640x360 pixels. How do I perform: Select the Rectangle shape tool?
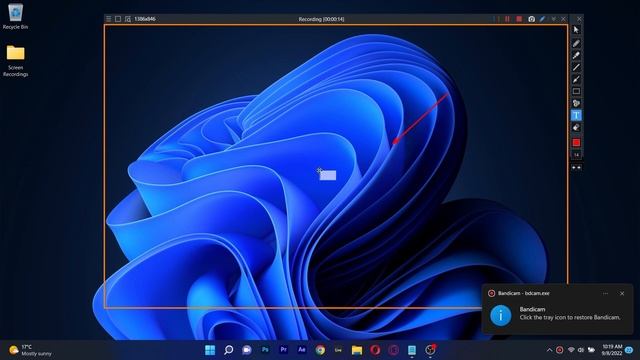tap(576, 91)
